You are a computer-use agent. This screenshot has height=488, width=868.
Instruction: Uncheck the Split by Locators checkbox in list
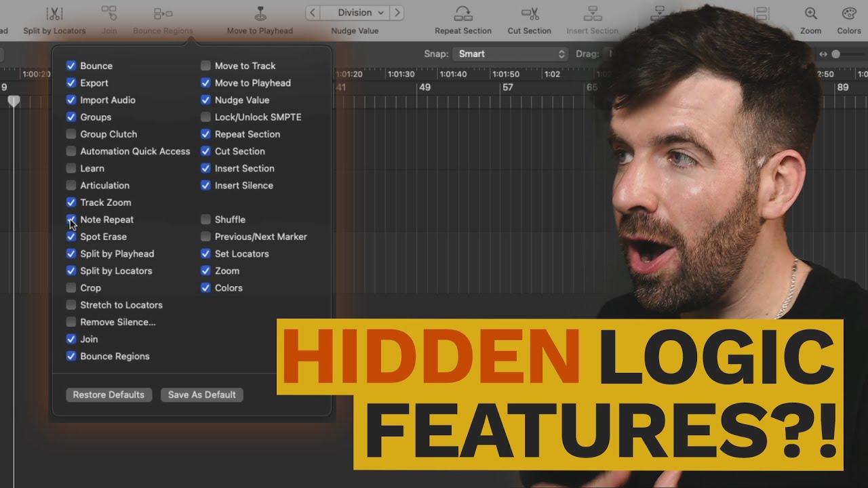point(71,270)
